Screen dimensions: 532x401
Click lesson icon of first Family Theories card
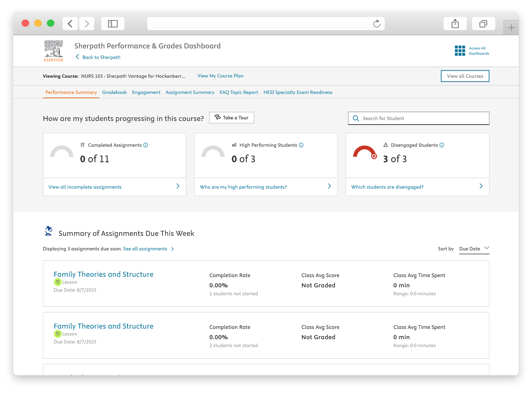pos(57,282)
